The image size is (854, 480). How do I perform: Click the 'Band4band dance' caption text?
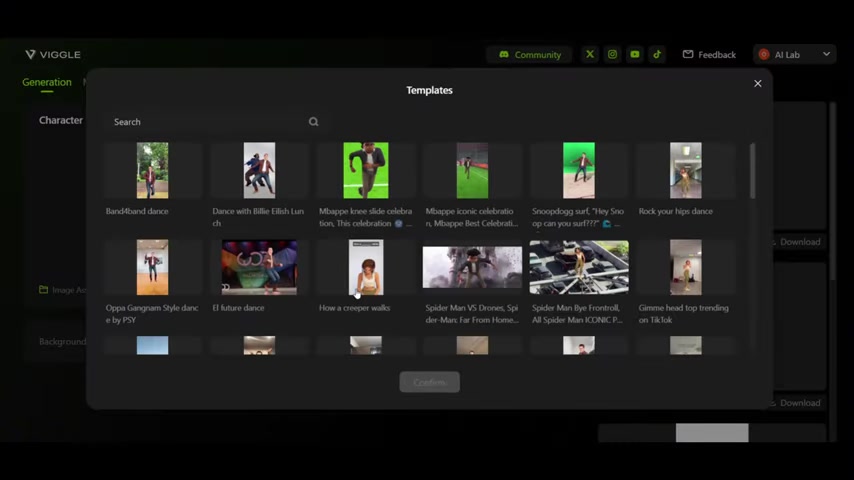coord(137,211)
